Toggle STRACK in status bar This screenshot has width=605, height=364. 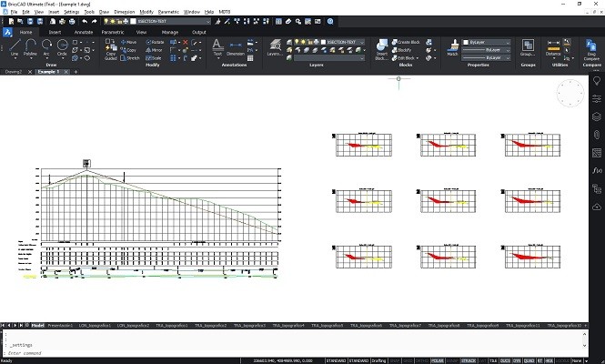tap(469, 361)
